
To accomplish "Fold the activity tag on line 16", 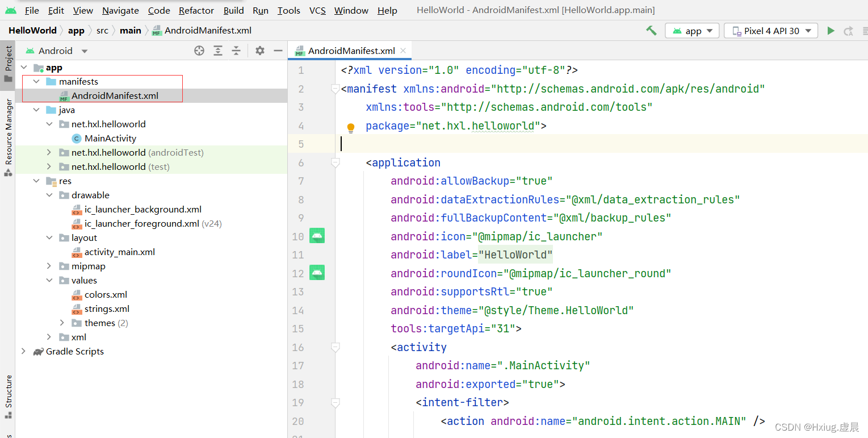I will (336, 347).
